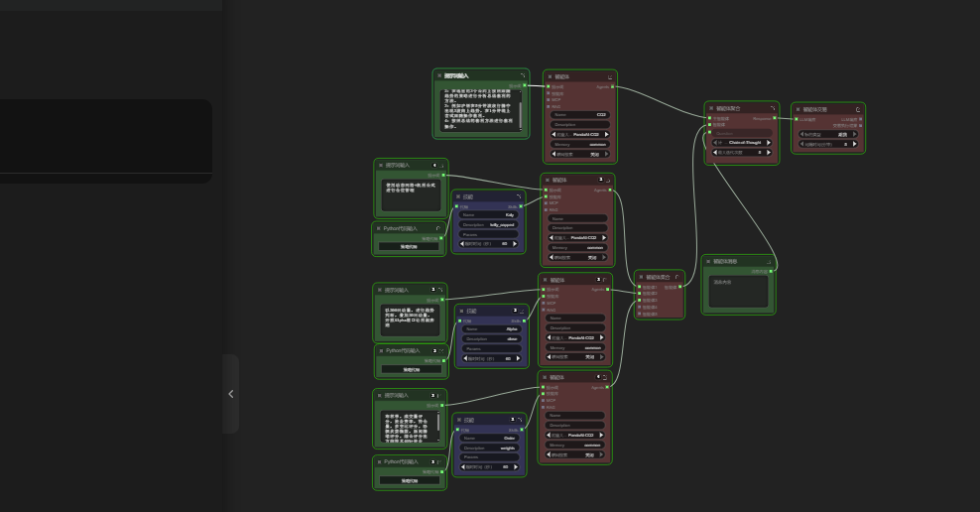Viewport: 980px width, 512px height.
Task: Click the corner icon of the five-input aggregate node
Action: click(676, 277)
